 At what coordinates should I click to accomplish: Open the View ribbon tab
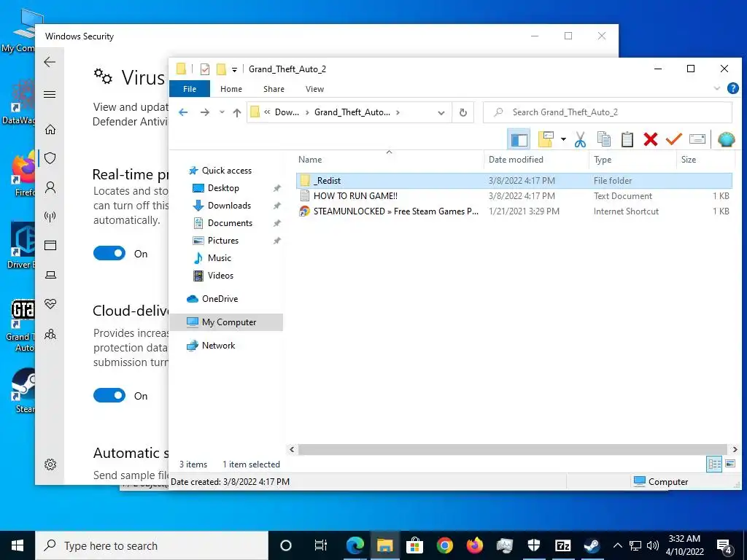[314, 89]
